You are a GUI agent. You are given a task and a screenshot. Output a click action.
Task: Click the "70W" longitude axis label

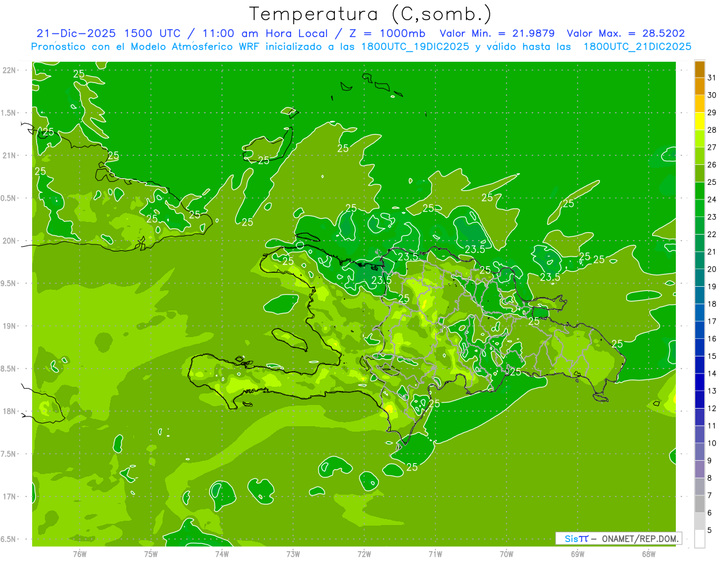click(x=507, y=554)
